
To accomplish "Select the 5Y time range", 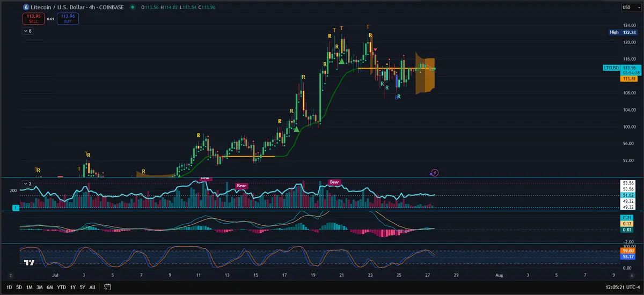I will pyautogui.click(x=82, y=287).
